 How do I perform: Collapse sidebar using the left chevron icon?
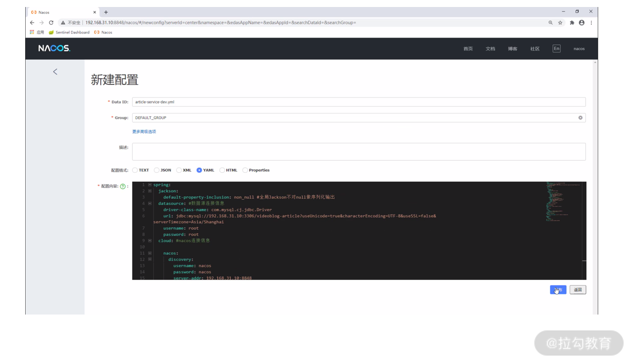click(55, 71)
